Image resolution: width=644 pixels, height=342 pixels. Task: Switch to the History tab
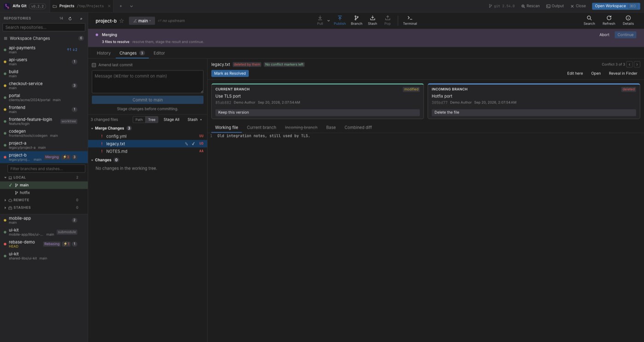[x=104, y=53]
